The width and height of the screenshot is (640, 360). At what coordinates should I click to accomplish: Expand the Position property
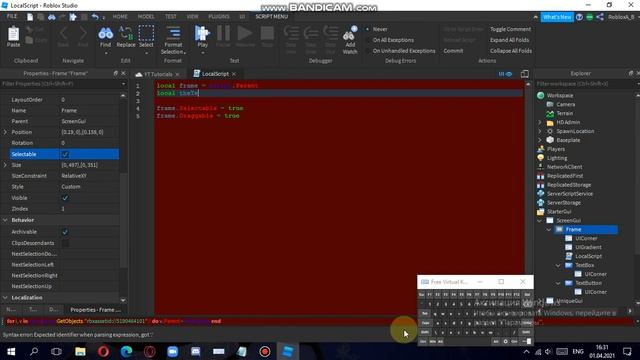click(x=5, y=132)
